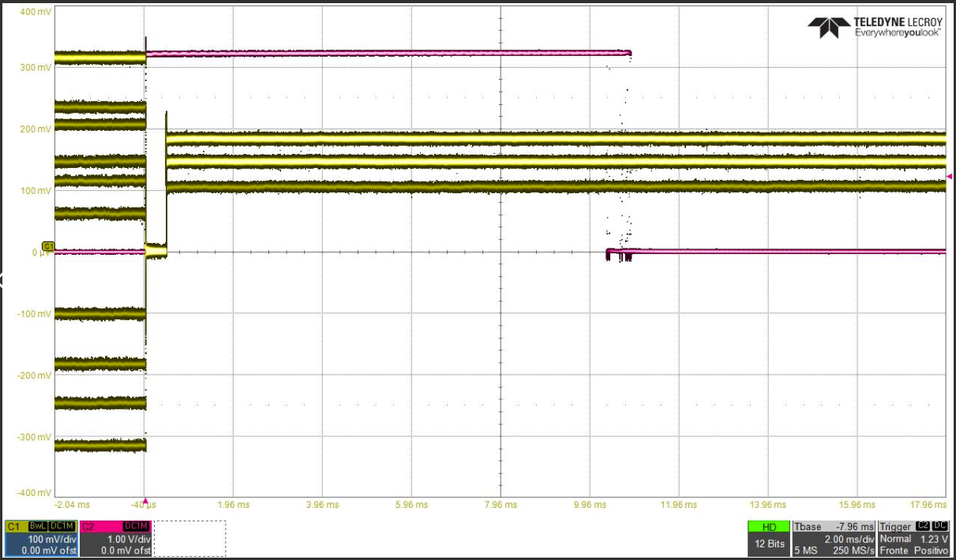Viewport: 956px width, 560px height.
Task: Click the DC trigger coupling badge
Action: [x=940, y=526]
